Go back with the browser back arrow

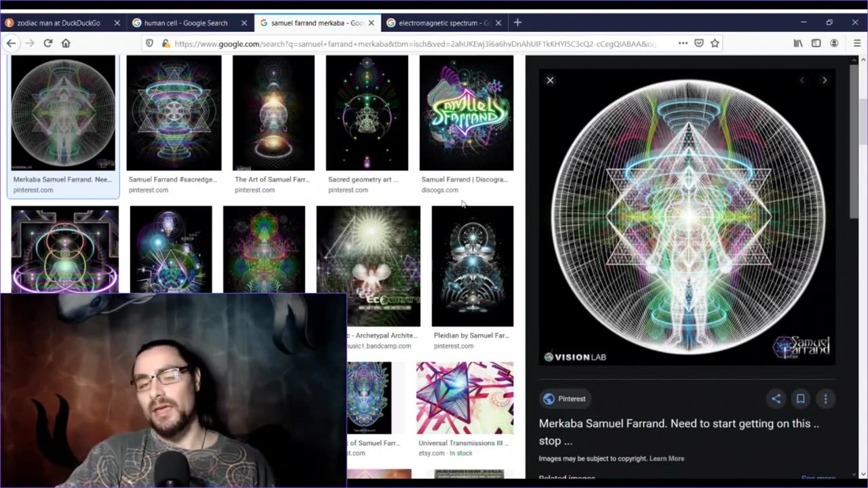click(11, 43)
